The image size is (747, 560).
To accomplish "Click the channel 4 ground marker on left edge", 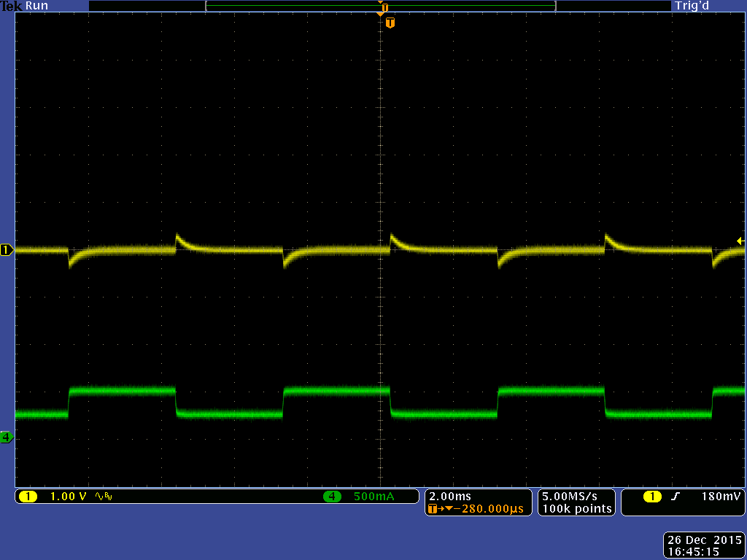I will [6, 437].
